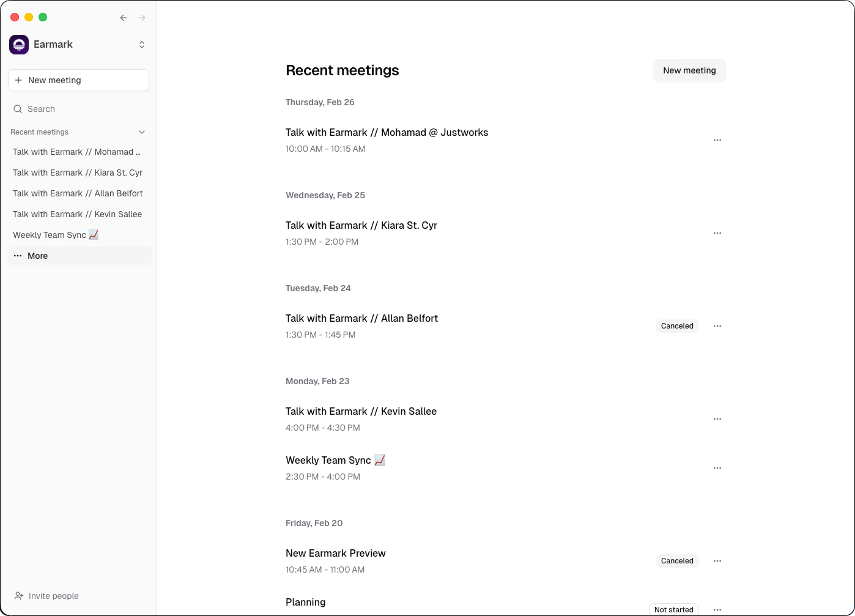Open options menu for Kiara St. Cyr meeting
The height and width of the screenshot is (616, 855).
717,232
